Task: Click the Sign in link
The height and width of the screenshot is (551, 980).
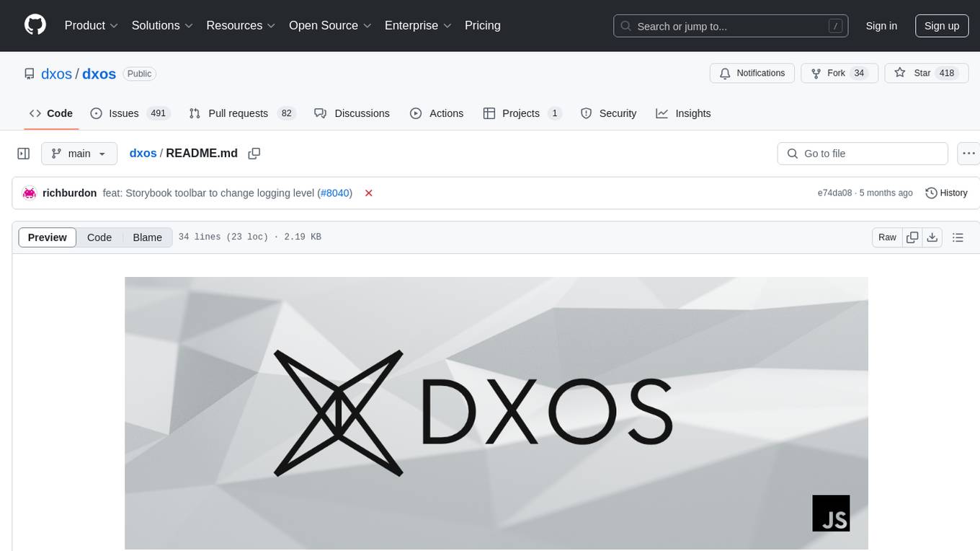Action: (881, 26)
